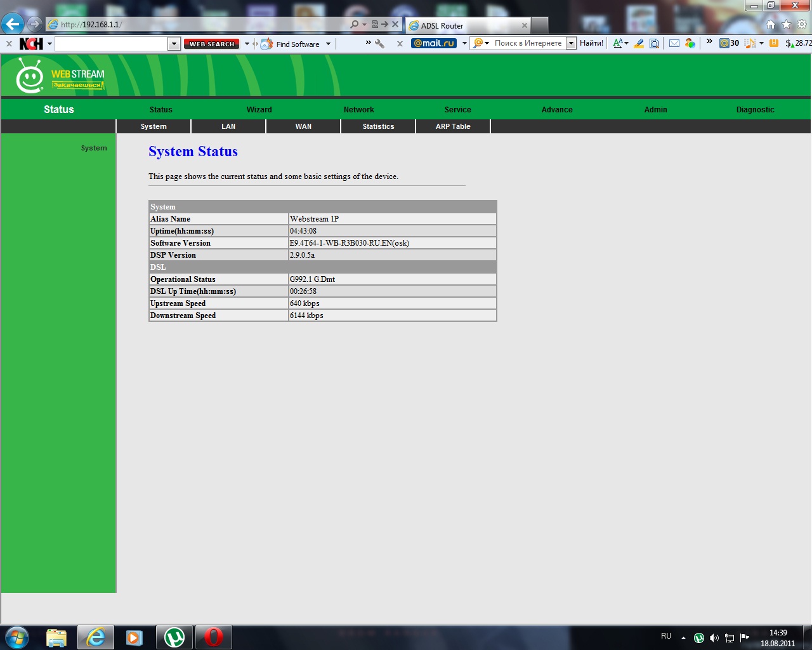
Task: Click the text size icon in mail.ru toolbar
Action: click(x=619, y=43)
